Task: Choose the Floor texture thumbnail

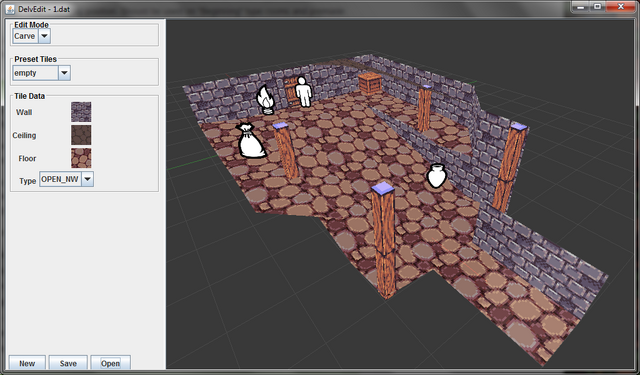Action: coord(81,158)
